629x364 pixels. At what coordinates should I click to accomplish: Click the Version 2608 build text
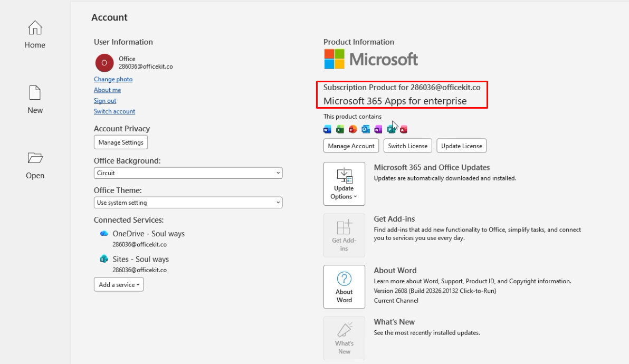435,291
